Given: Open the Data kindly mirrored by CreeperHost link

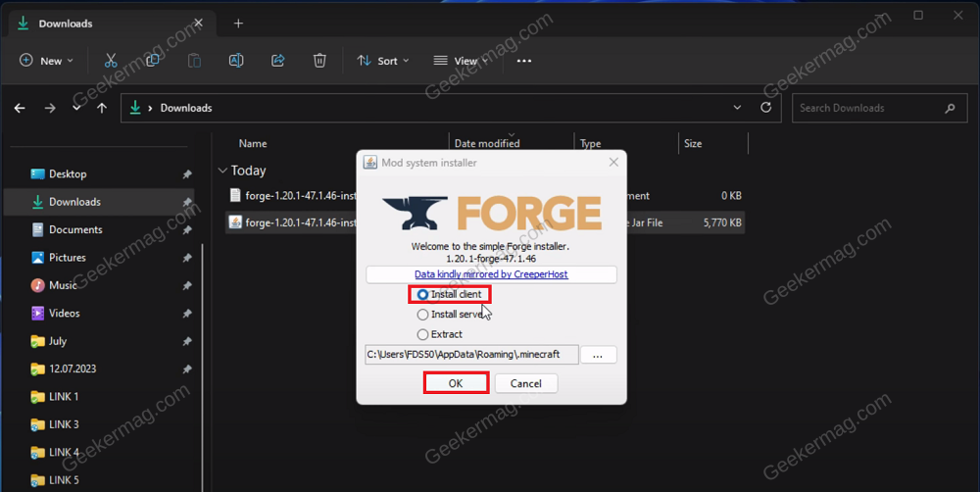Looking at the screenshot, I should click(491, 273).
